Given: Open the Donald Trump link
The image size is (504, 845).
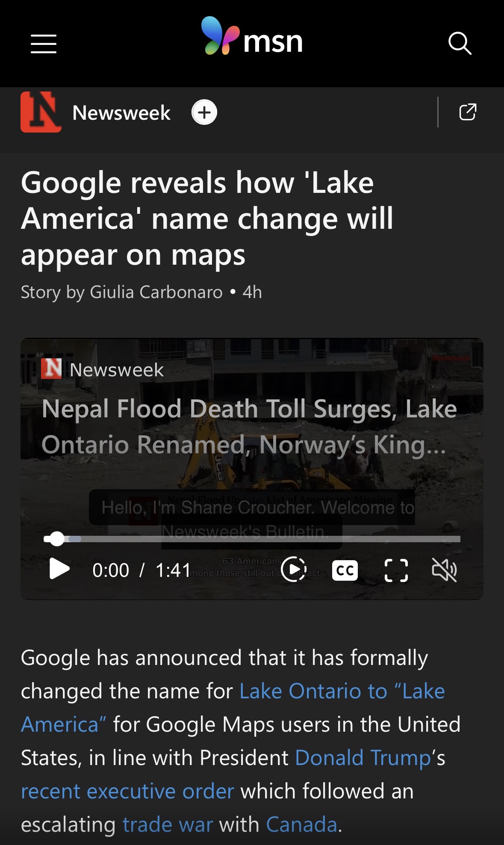Looking at the screenshot, I should click(x=363, y=758).
